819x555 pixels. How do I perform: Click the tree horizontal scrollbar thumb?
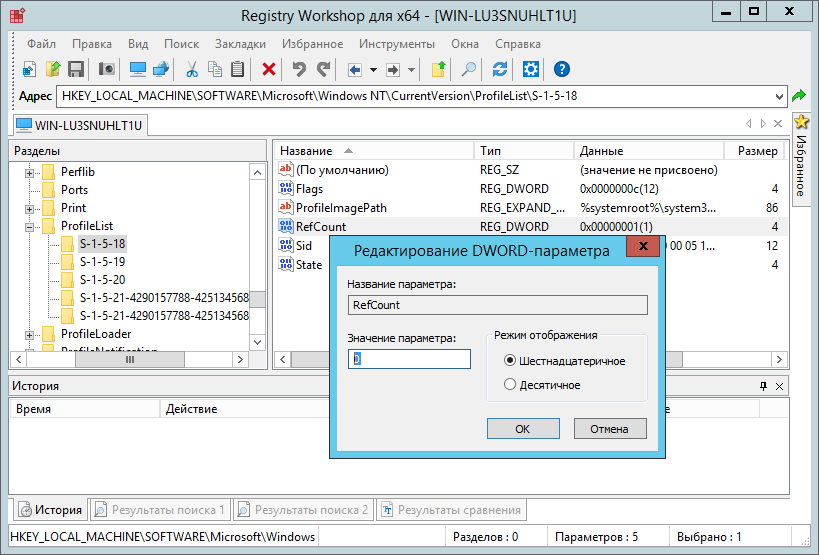(x=130, y=360)
